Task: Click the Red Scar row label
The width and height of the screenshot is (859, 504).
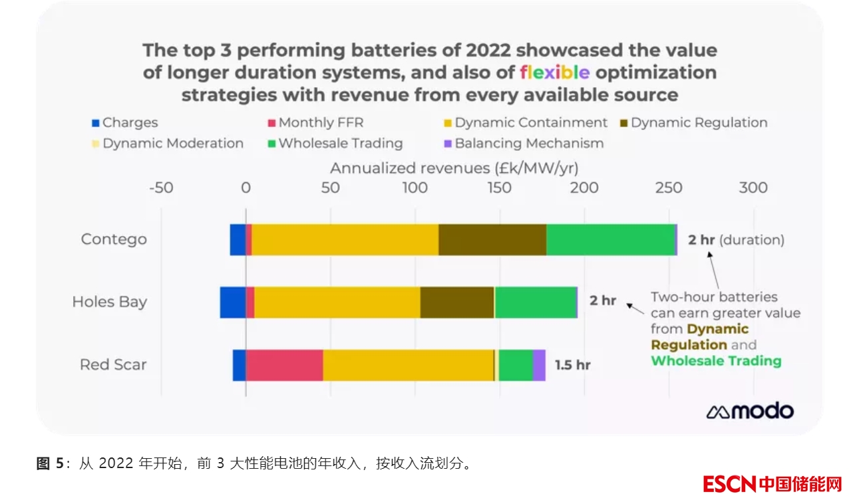Action: 113,365
